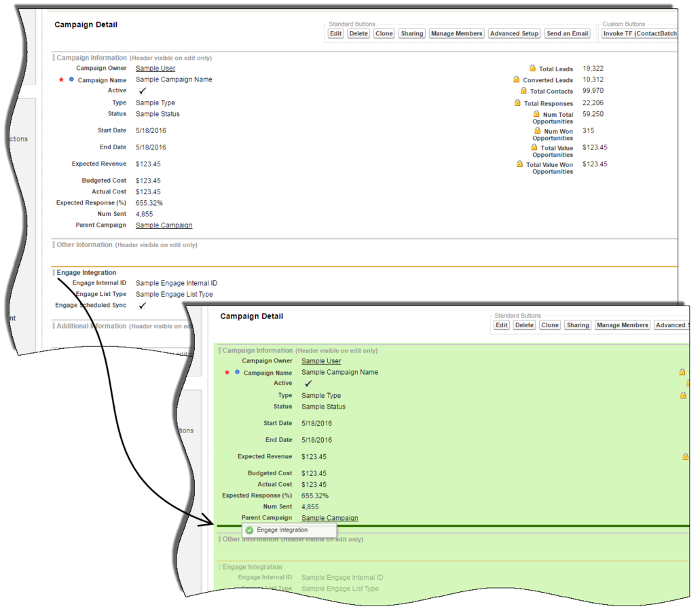Image resolution: width=700 pixels, height=611 pixels.
Task: Grab the Campaign Information section handle in top layout
Action: point(54,58)
